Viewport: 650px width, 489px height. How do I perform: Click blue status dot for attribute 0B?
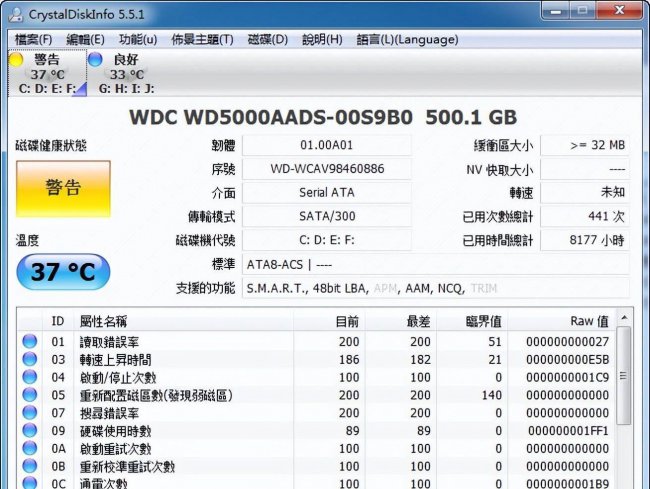29,466
